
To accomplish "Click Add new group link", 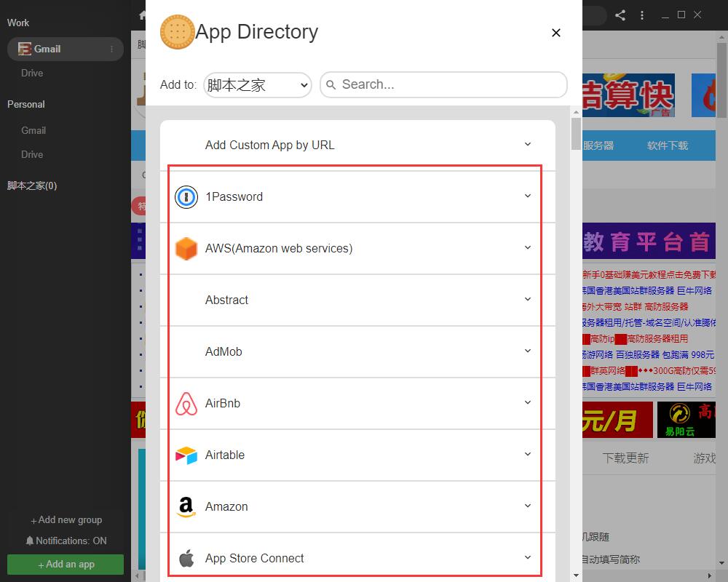I will [x=66, y=520].
